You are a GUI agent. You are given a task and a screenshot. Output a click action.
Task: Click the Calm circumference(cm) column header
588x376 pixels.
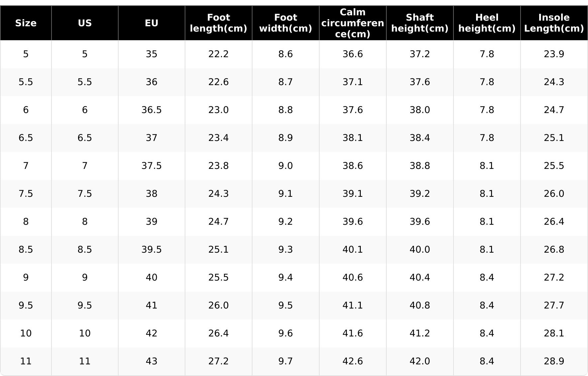(352, 23)
